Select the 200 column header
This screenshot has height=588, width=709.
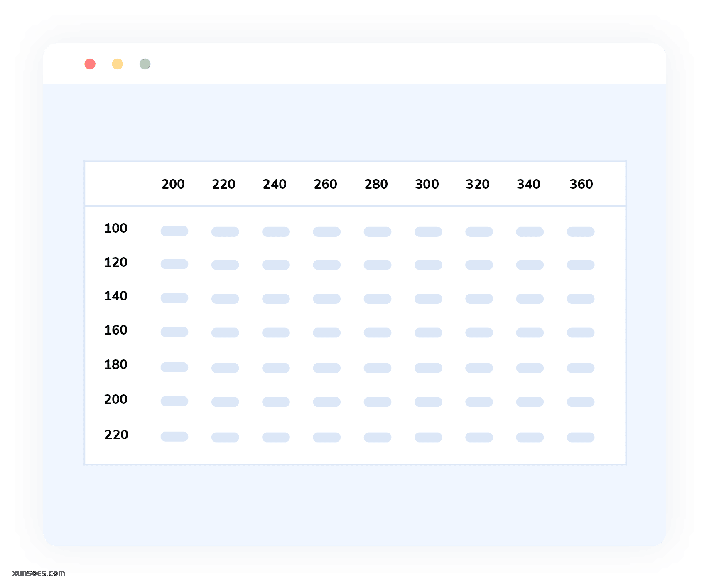pos(173,184)
